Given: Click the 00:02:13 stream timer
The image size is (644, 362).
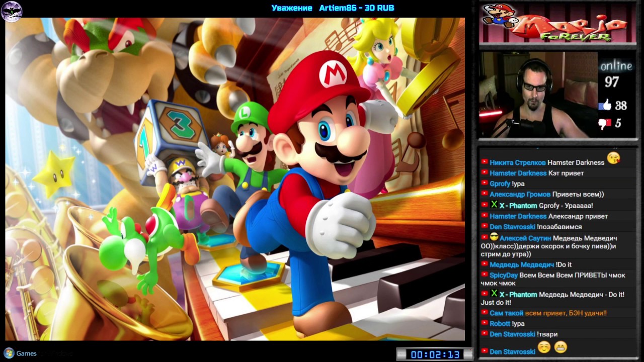Looking at the screenshot, I should click(x=435, y=354).
